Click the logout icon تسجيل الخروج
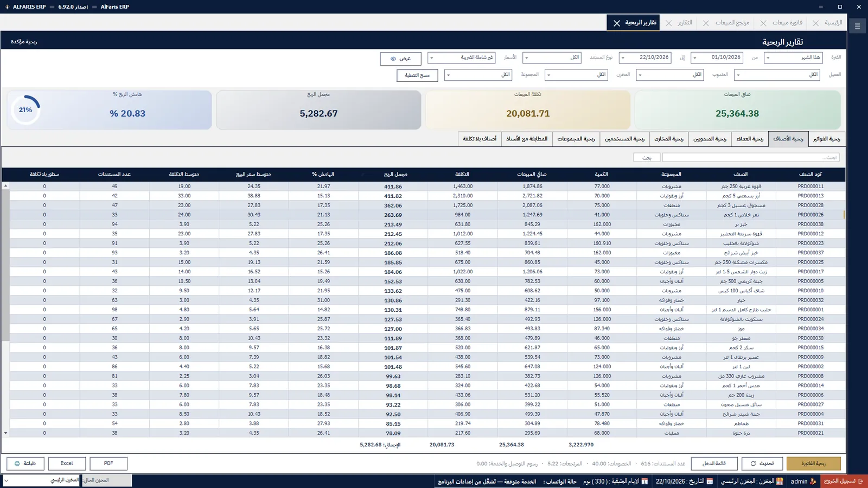Viewport: 868px width, 488px height. (860, 481)
